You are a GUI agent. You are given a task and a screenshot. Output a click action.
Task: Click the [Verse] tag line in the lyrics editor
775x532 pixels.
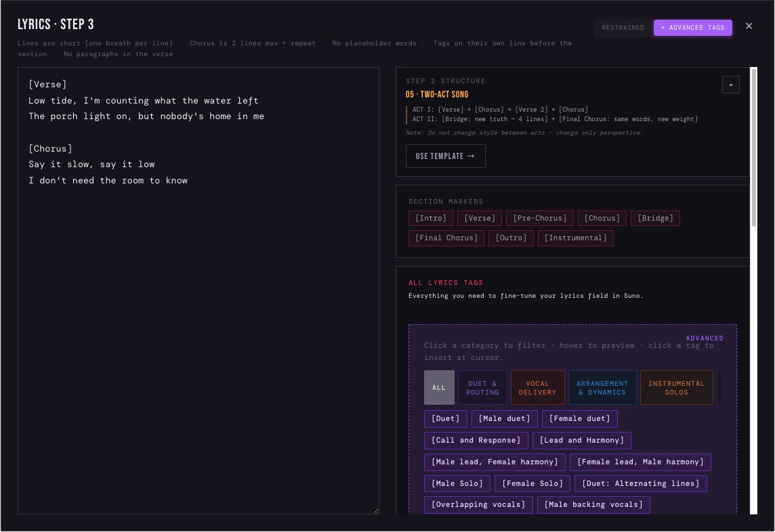click(x=47, y=85)
